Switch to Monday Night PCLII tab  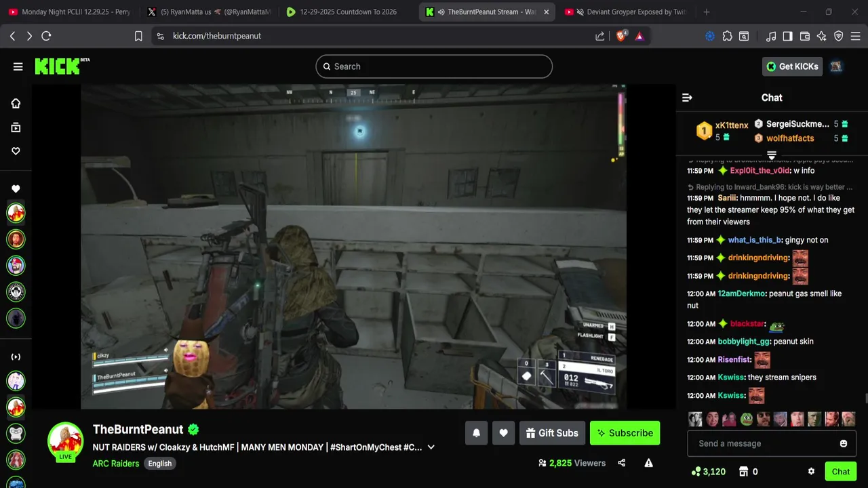coord(70,12)
